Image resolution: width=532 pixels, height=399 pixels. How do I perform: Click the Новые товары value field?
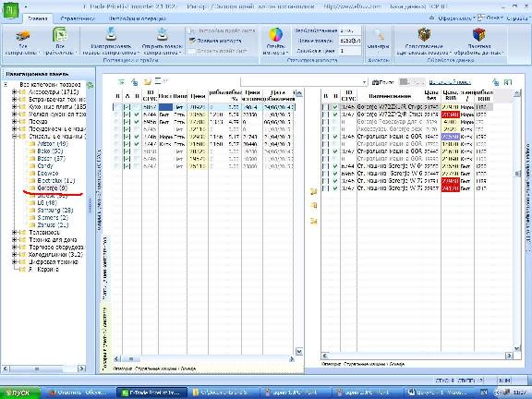click(350, 41)
